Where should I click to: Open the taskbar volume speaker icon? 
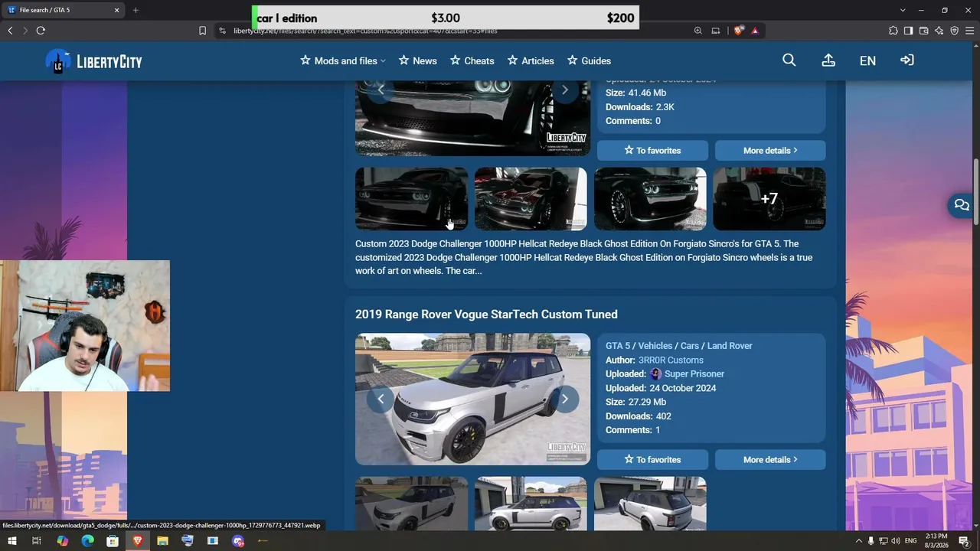896,541
